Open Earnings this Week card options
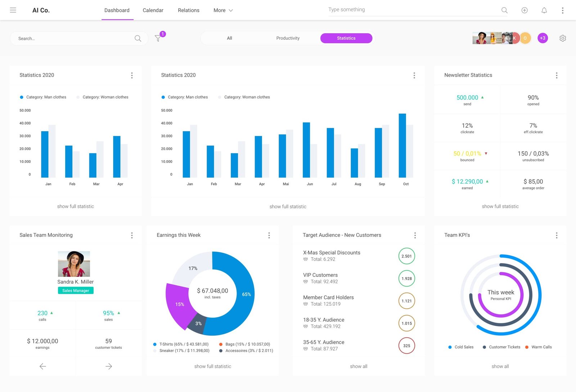 (x=269, y=235)
